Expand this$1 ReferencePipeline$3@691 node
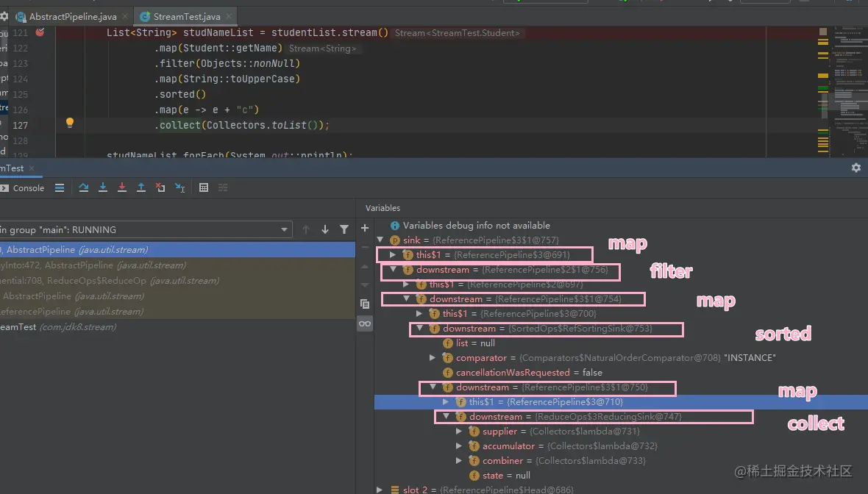Screen dimensions: 868x494 click(393, 255)
